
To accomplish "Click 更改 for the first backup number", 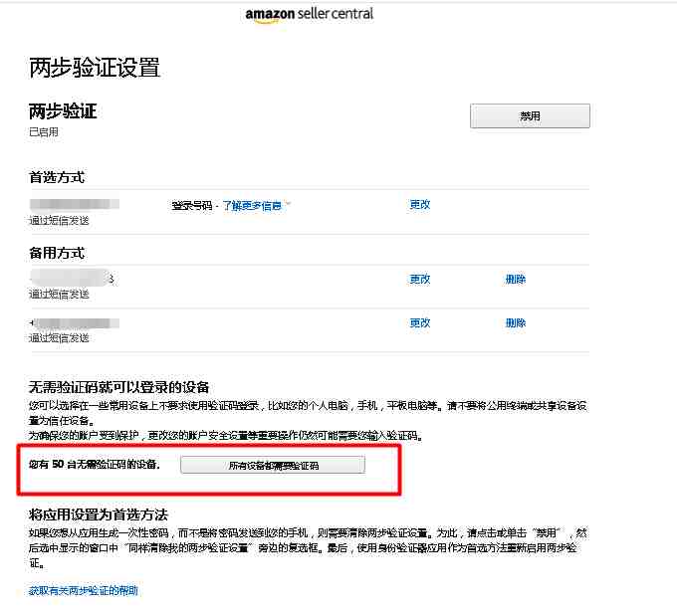I will [420, 280].
